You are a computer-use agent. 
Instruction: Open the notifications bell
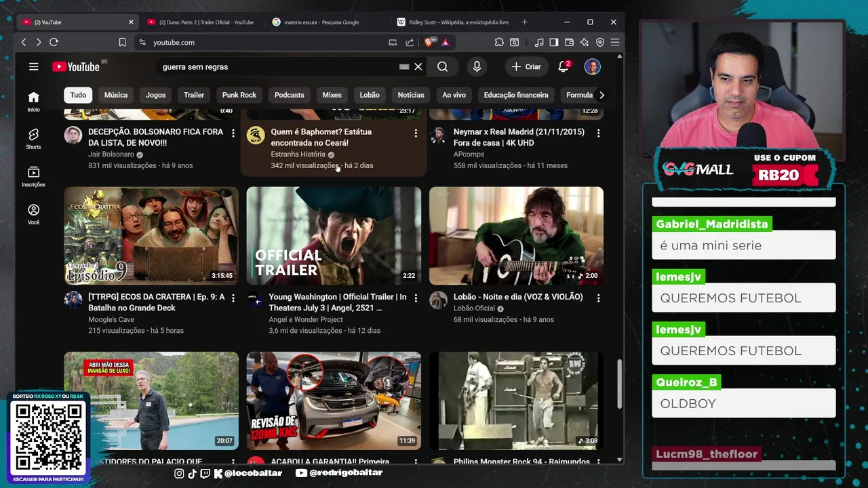[564, 66]
